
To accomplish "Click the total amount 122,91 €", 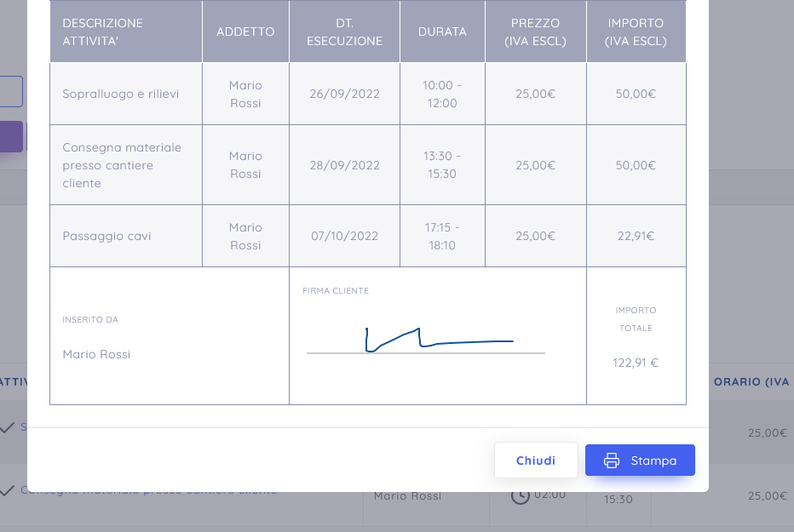I will [x=636, y=363].
